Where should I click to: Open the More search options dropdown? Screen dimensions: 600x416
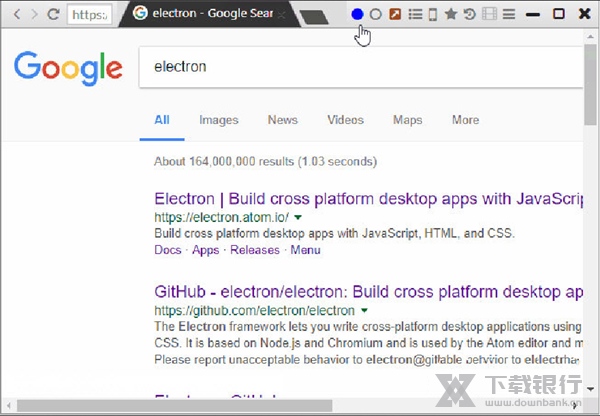pyautogui.click(x=465, y=120)
